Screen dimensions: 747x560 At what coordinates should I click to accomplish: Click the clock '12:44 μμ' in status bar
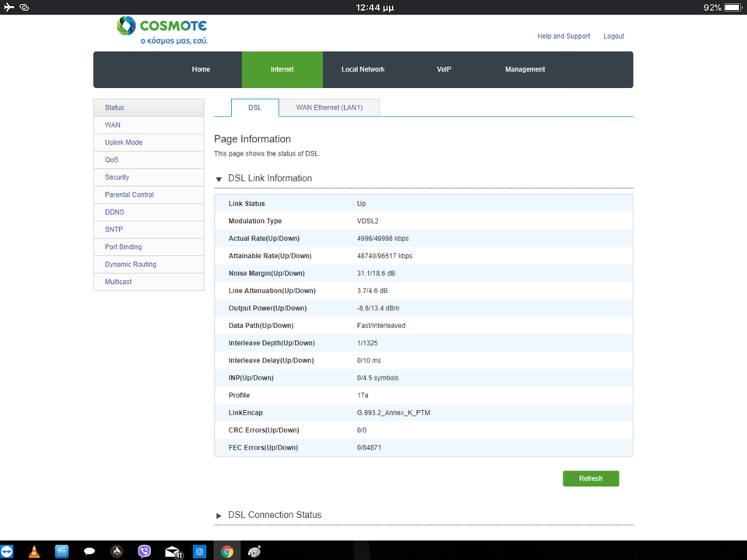pos(375,7)
